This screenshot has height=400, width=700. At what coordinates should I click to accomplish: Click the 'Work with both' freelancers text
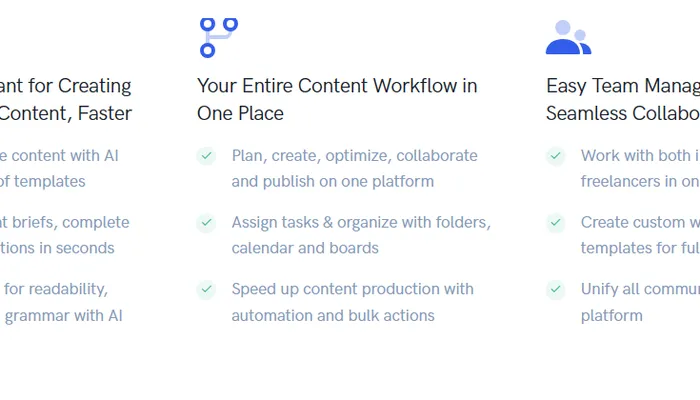(x=640, y=168)
